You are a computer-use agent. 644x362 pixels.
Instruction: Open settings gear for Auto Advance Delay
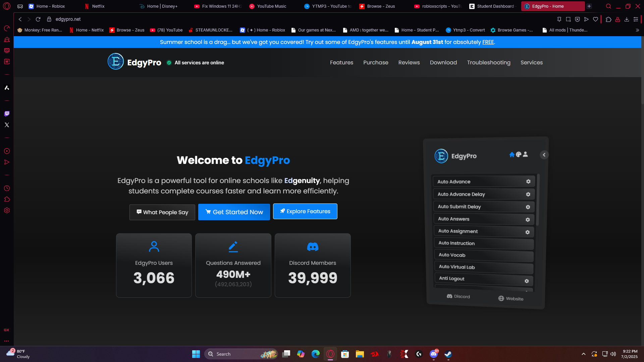[528, 194]
